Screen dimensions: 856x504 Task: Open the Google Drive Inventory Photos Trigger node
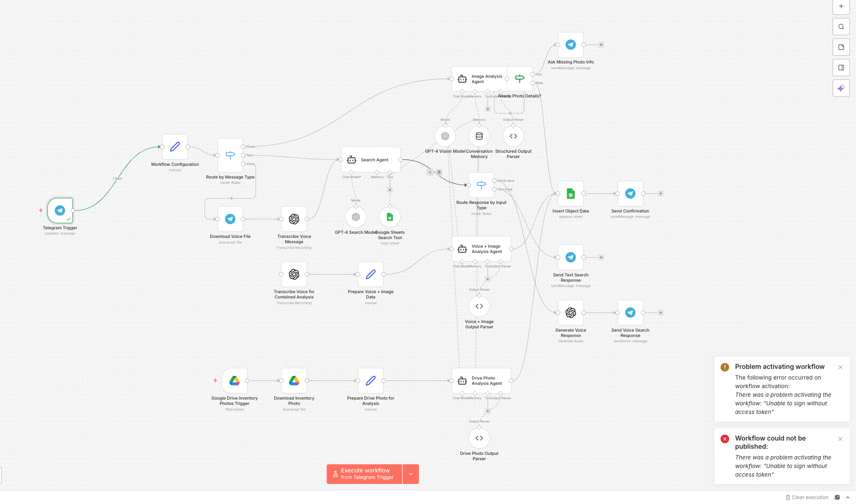coord(234,381)
